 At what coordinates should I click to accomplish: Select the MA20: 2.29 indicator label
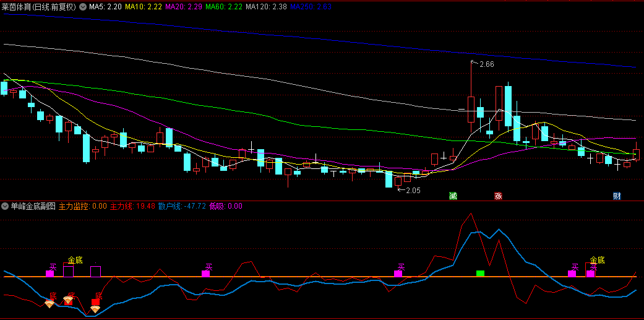pos(182,7)
